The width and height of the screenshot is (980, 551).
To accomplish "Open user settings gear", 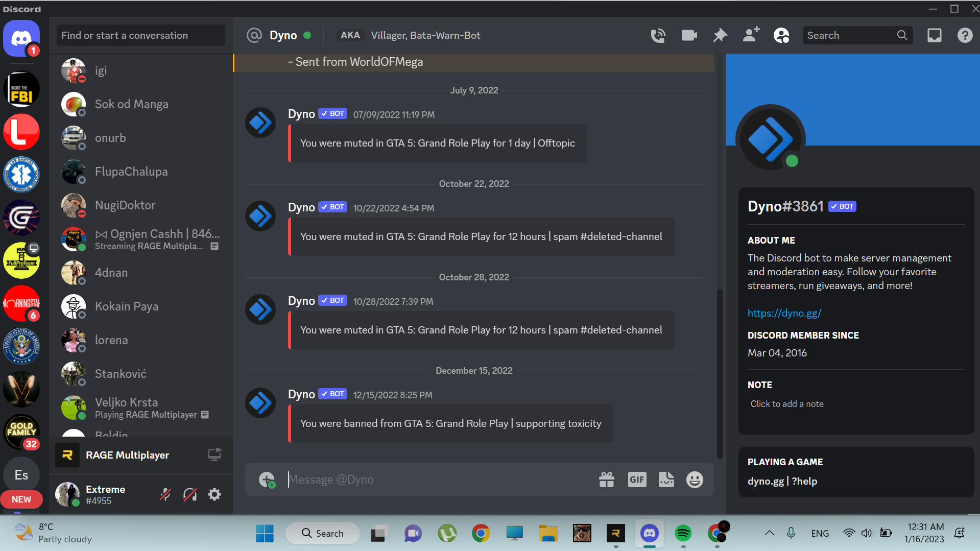I will click(214, 494).
